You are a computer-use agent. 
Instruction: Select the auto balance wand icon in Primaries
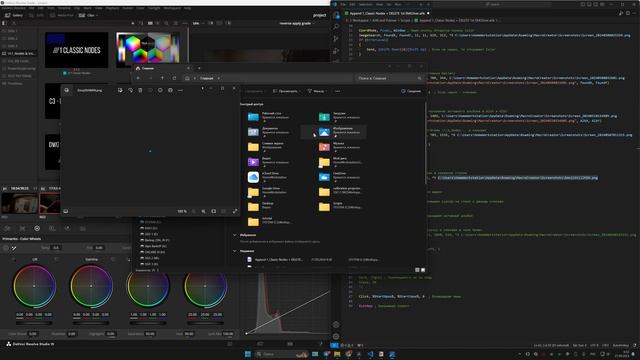tap(14, 248)
